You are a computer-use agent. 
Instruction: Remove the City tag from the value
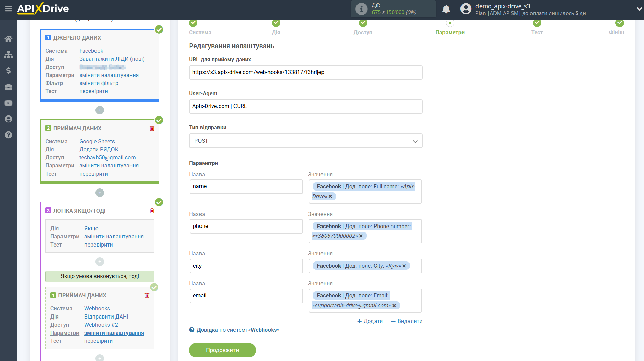tap(404, 266)
